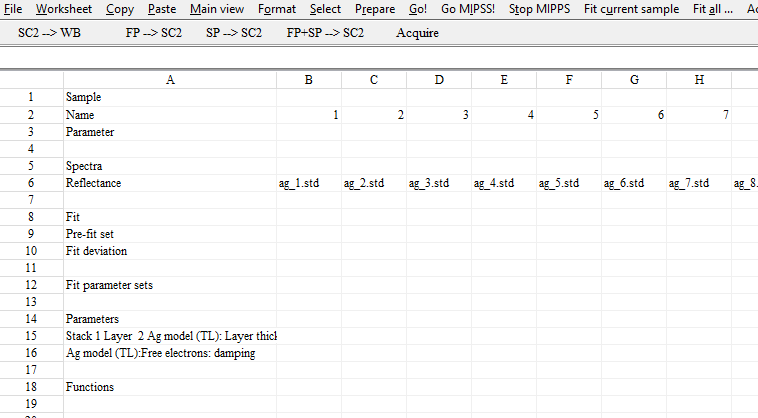This screenshot has height=418, width=758.
Task: Click the ag_1.std cell
Action: pyautogui.click(x=309, y=183)
